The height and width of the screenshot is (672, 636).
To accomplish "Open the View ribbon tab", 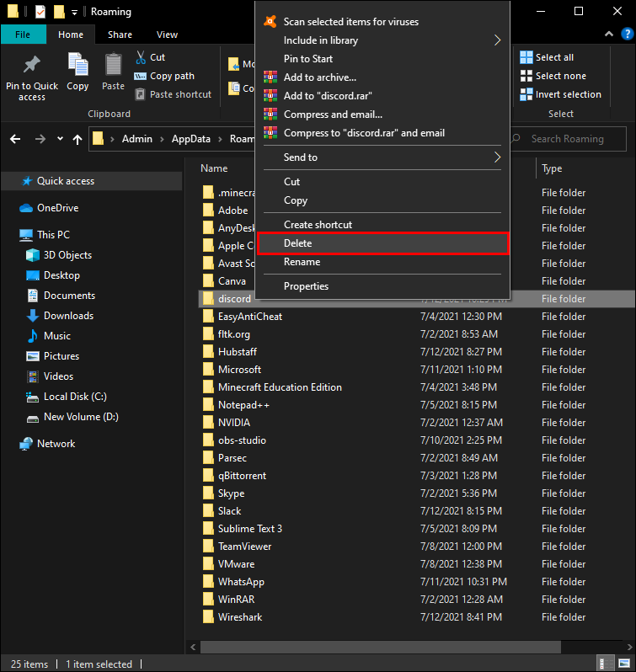I will [167, 35].
